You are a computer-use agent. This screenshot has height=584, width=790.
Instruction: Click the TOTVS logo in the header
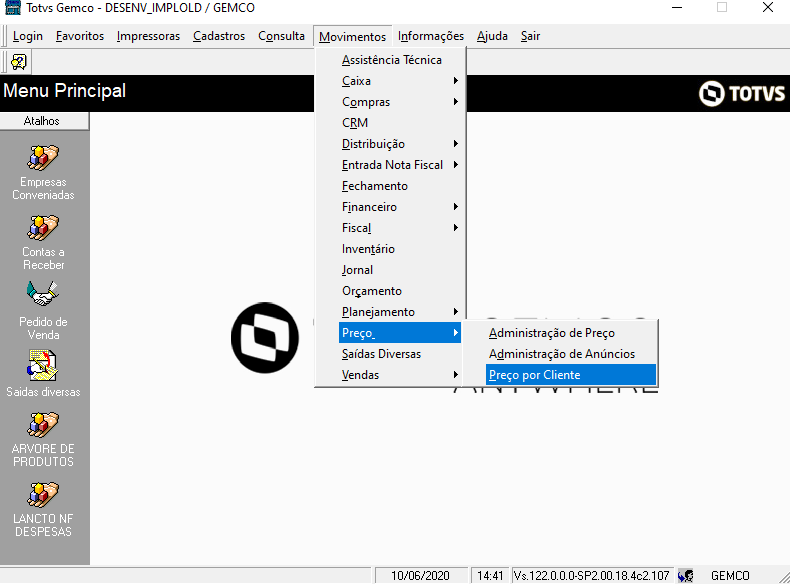[742, 93]
